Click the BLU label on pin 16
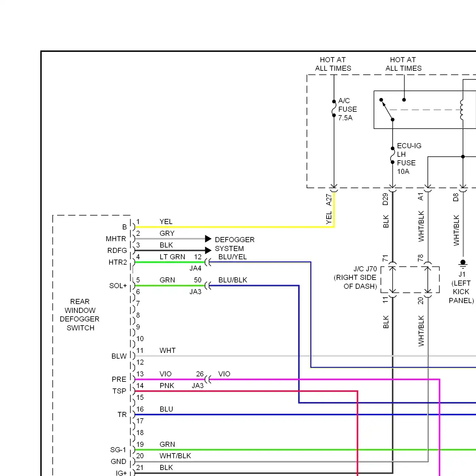 tap(166, 409)
